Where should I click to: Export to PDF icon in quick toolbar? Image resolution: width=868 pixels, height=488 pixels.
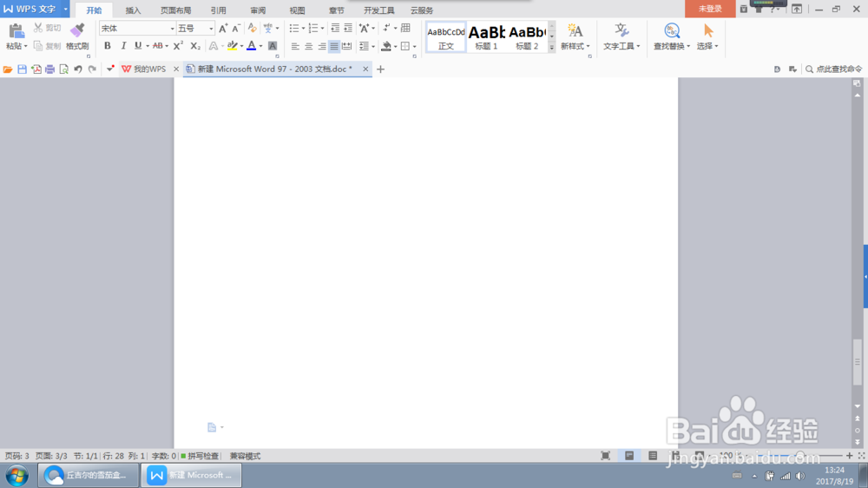(36, 69)
